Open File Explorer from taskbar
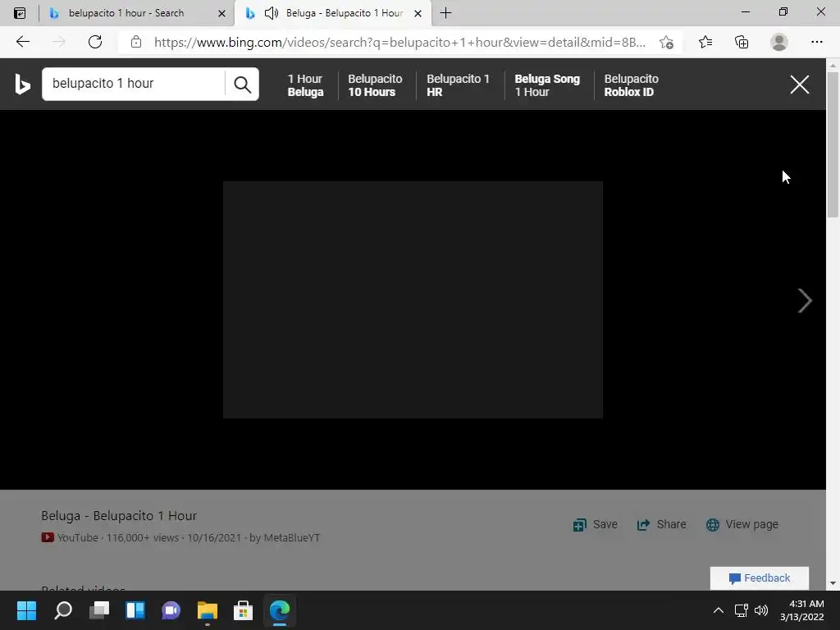 point(208,610)
